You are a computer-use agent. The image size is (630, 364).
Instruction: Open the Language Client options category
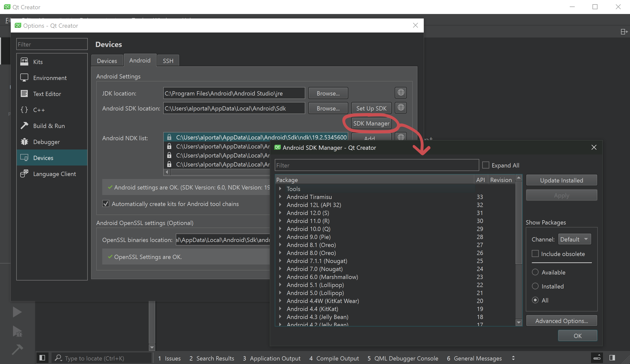click(x=52, y=174)
